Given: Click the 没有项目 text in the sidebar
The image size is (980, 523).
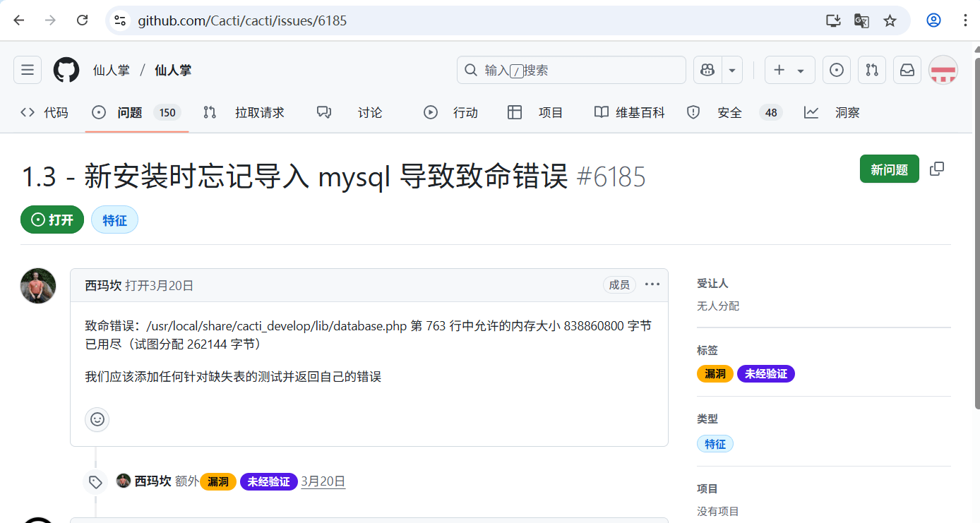Looking at the screenshot, I should click(x=718, y=511).
